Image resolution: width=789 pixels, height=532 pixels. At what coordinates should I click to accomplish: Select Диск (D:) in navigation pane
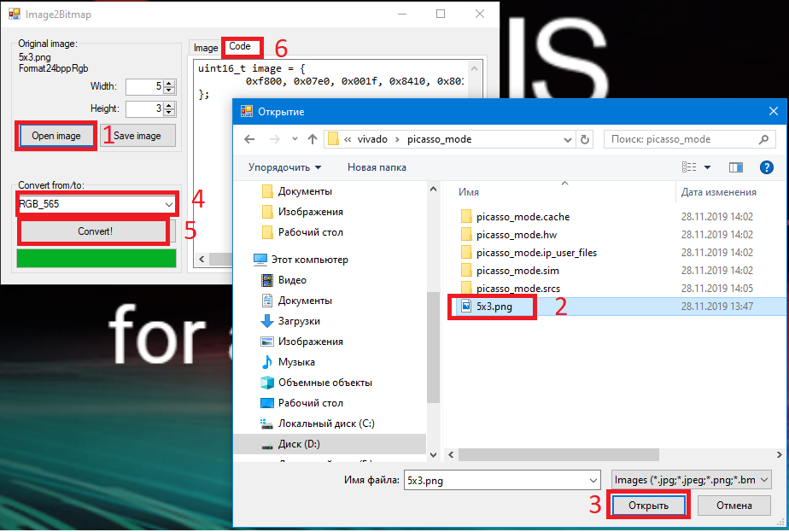coord(299,444)
